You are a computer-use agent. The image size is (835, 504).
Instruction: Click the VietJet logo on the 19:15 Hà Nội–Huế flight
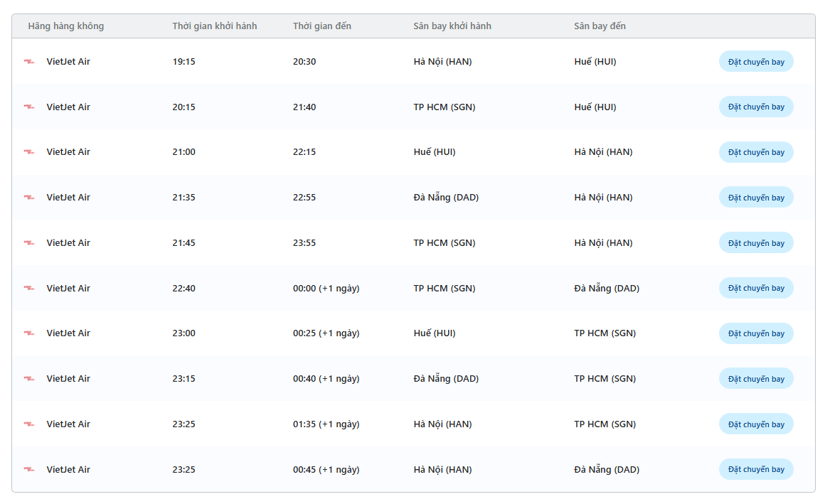tap(29, 62)
